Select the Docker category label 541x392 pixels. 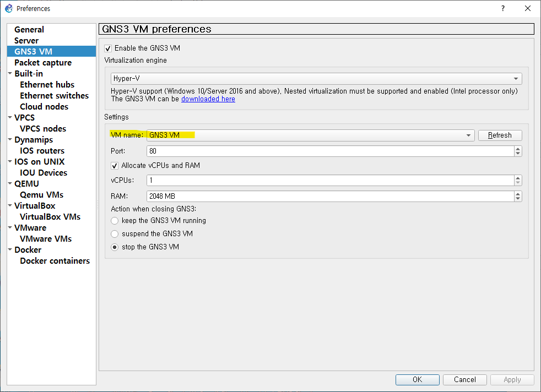(x=28, y=250)
